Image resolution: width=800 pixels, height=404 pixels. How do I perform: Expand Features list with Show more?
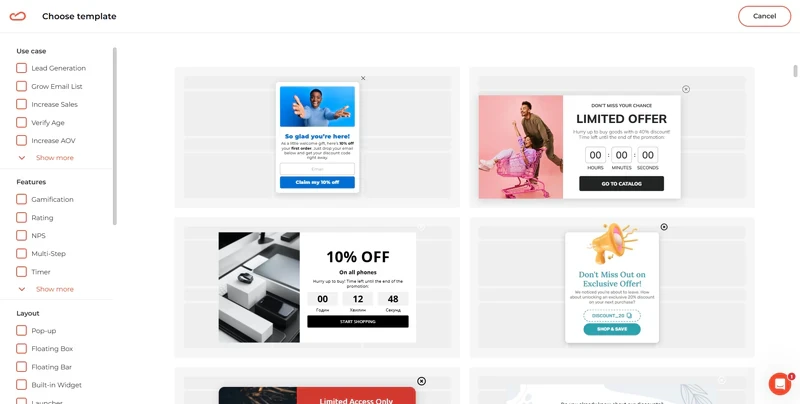click(x=55, y=289)
